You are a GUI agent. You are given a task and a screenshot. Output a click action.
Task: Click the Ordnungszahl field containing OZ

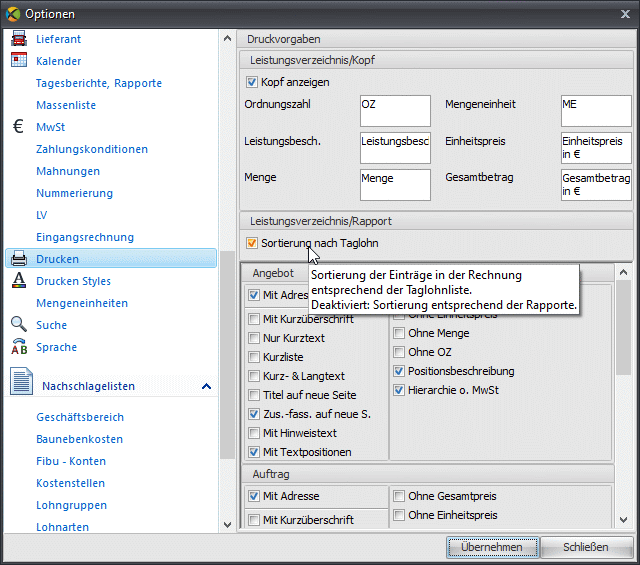(x=395, y=111)
